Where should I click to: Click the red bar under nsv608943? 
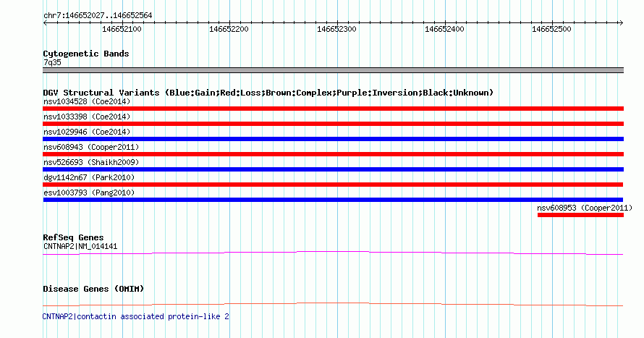point(333,154)
